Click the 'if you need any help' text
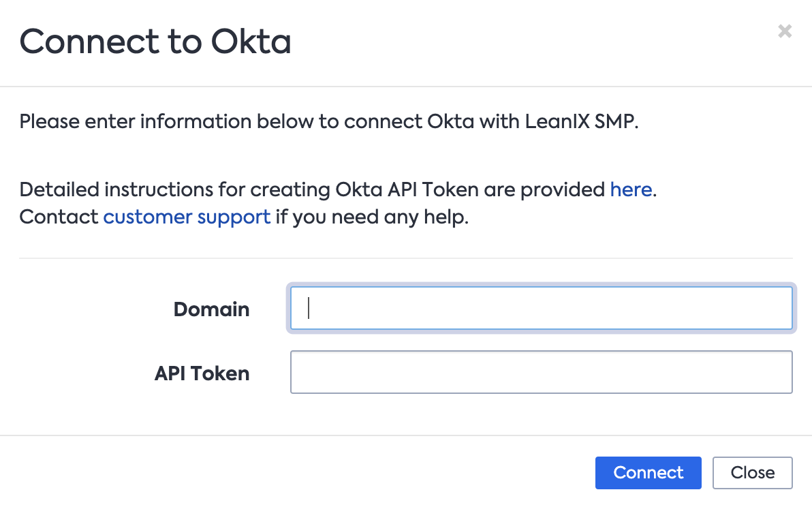The height and width of the screenshot is (507, 812). coord(372,217)
